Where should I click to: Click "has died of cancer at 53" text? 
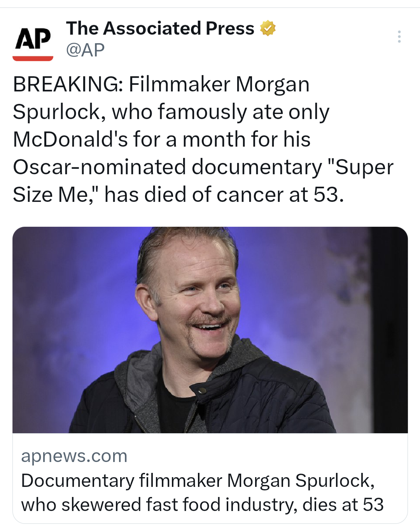(224, 195)
